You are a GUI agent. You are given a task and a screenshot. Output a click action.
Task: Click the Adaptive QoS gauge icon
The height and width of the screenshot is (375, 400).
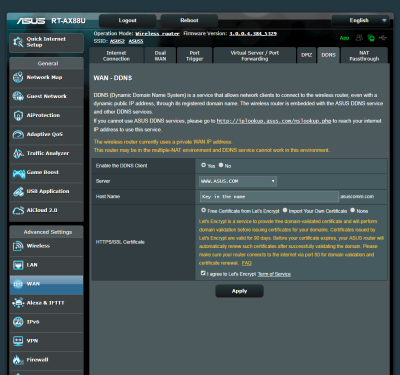click(x=18, y=134)
